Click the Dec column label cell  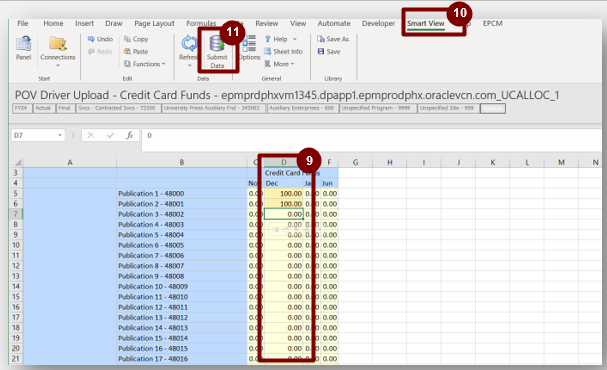pyautogui.click(x=283, y=183)
